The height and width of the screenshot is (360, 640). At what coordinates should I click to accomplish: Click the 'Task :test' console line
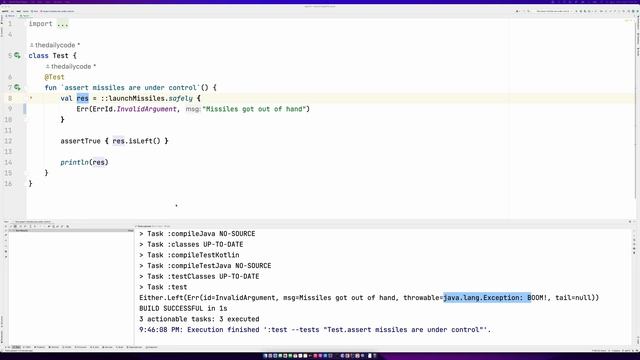pyautogui.click(x=163, y=287)
